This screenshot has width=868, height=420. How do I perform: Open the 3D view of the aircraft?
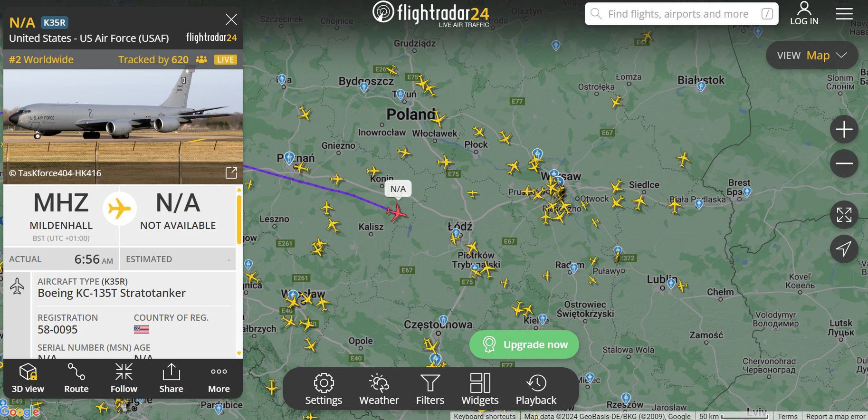pyautogui.click(x=28, y=378)
